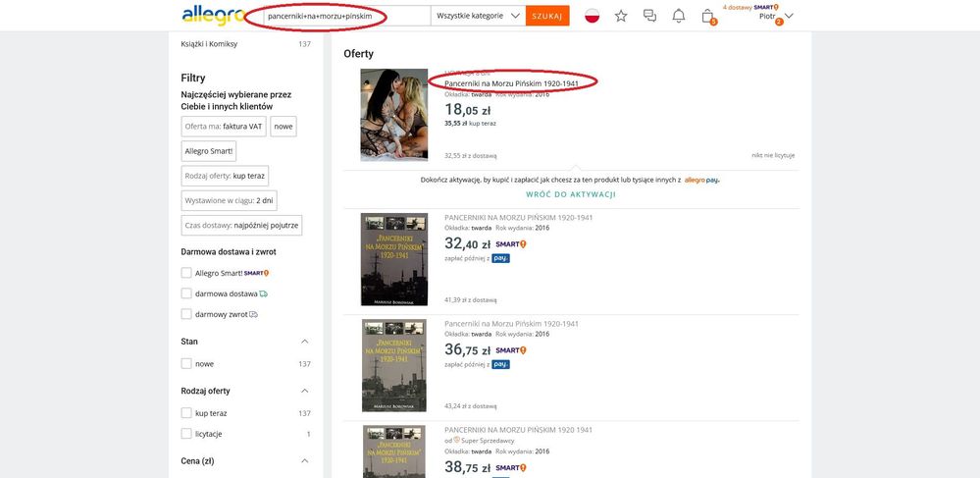980x478 pixels.
Task: Check the Allegro Smart! delivery checkbox
Action: click(x=186, y=273)
